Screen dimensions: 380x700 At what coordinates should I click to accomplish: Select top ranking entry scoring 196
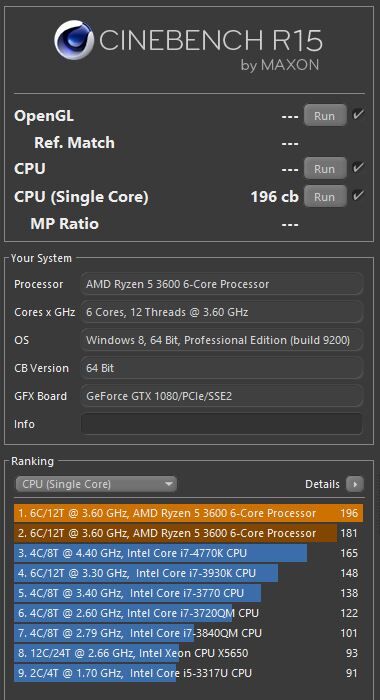click(188, 513)
